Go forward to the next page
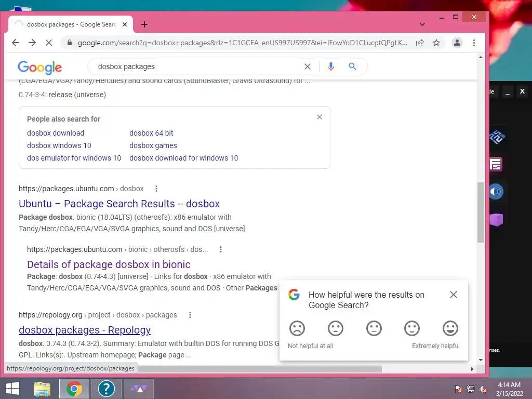 32,43
